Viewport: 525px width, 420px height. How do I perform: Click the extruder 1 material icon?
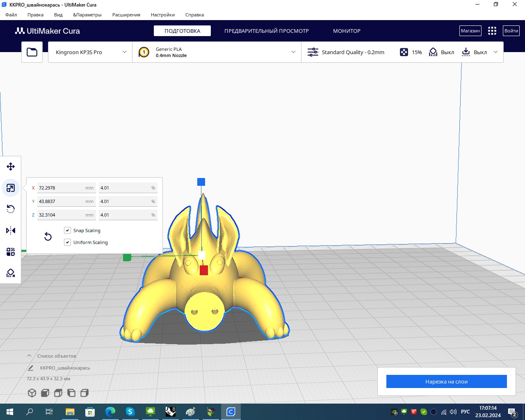click(144, 52)
